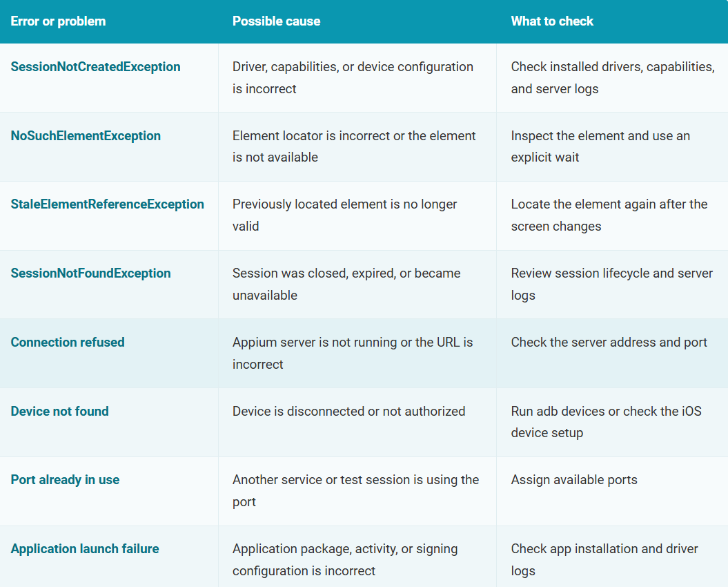
Task: Open the StaleElementReferenceException entry
Action: [x=107, y=204]
